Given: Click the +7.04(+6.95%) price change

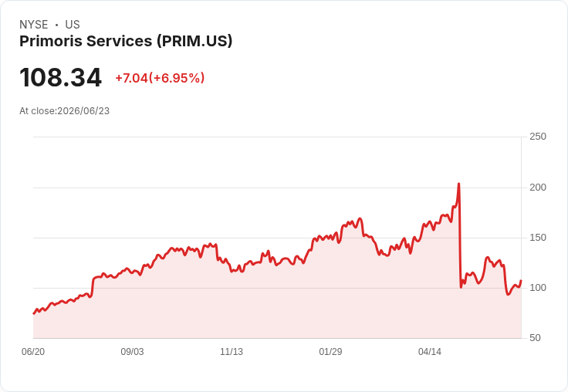Looking at the screenshot, I should 160,78.
